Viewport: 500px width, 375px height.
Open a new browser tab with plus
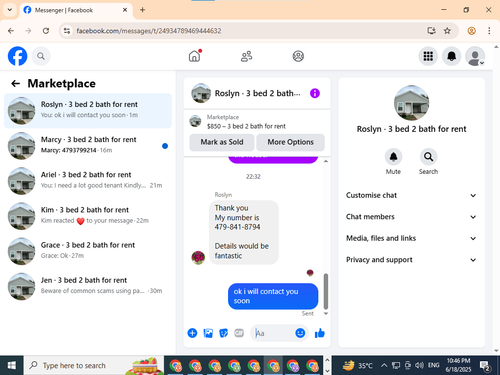click(142, 10)
